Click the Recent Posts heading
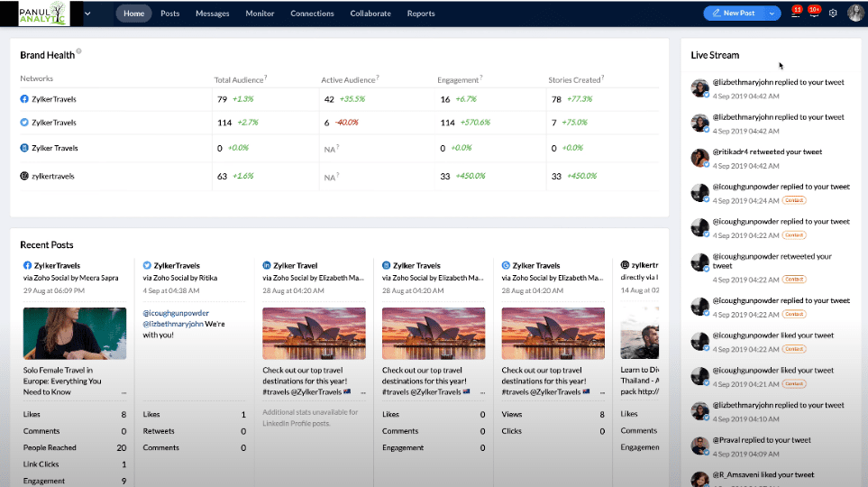Screen dimensions: 868x487 coord(47,245)
